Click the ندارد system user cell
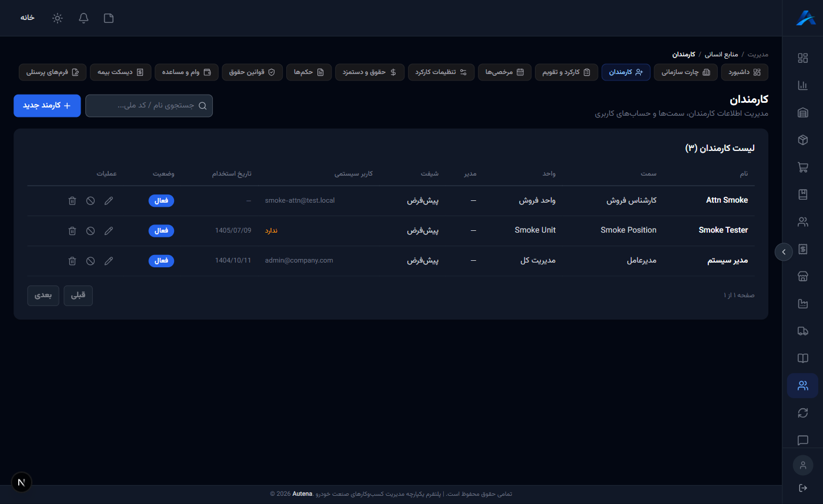The height and width of the screenshot is (504, 823). click(x=271, y=230)
